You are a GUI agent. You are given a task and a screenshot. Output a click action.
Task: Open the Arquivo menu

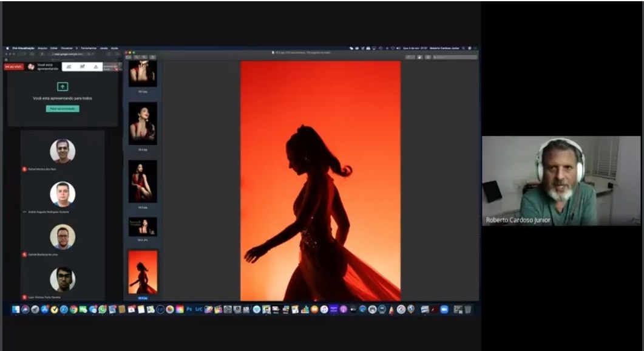[42, 48]
